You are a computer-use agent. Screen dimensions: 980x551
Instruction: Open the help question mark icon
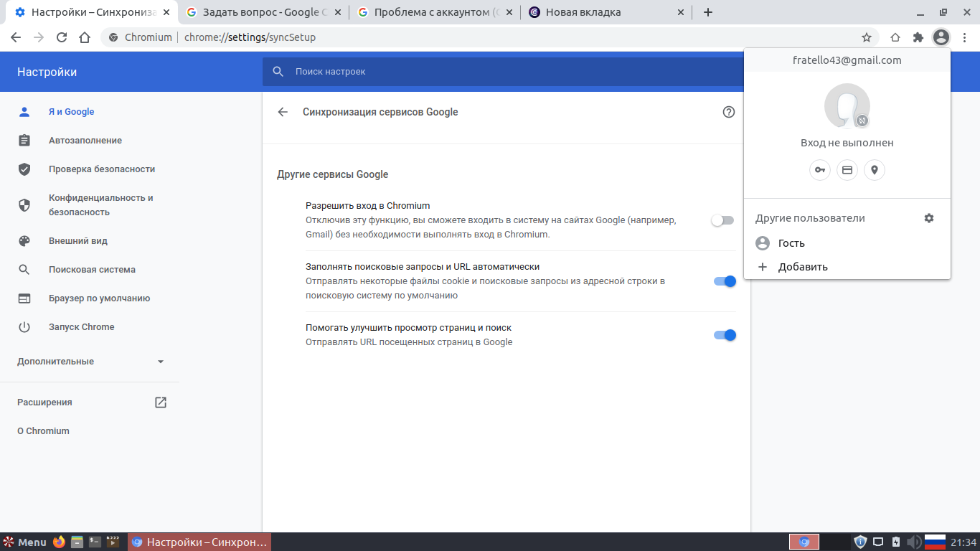click(x=729, y=112)
